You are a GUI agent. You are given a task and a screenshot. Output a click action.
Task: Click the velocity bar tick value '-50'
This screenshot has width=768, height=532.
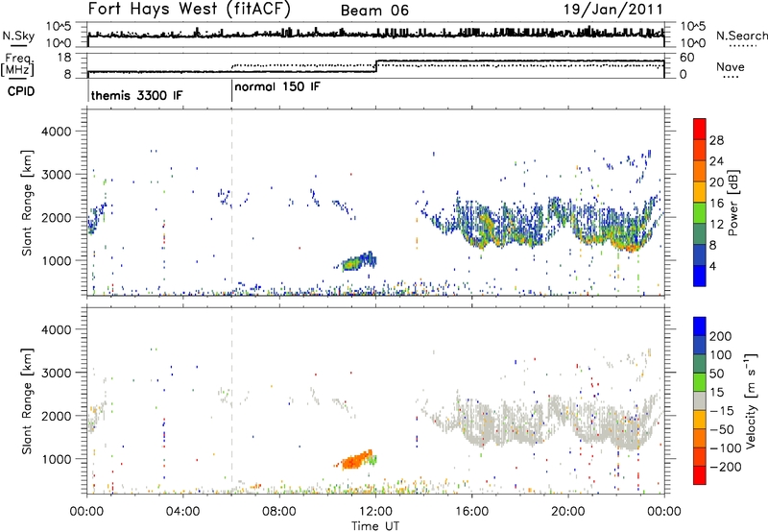pyautogui.click(x=721, y=429)
